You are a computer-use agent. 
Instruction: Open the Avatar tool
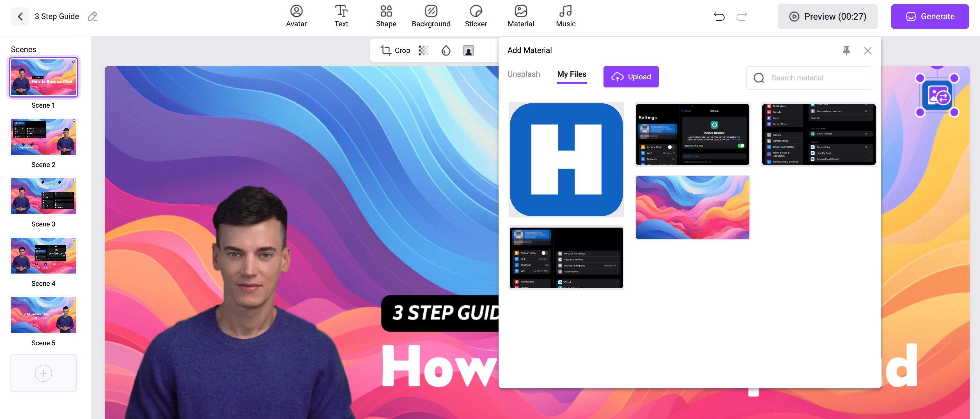pos(296,16)
